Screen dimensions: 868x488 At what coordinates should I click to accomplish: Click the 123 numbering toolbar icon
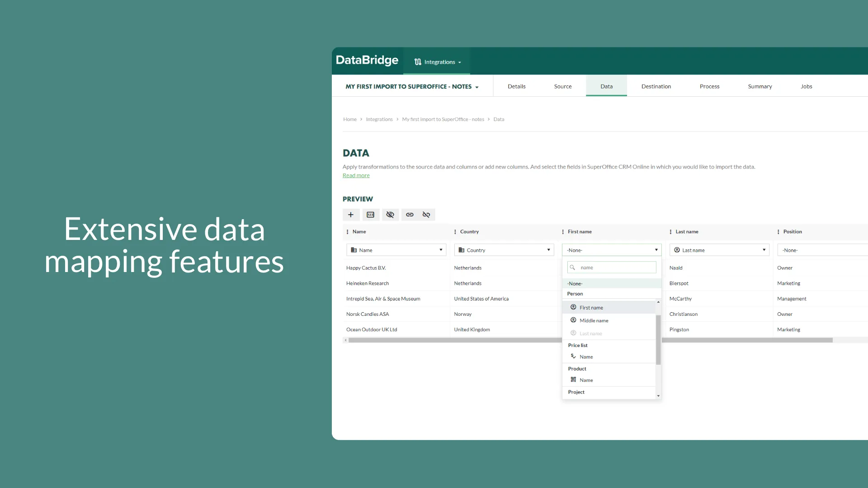370,215
